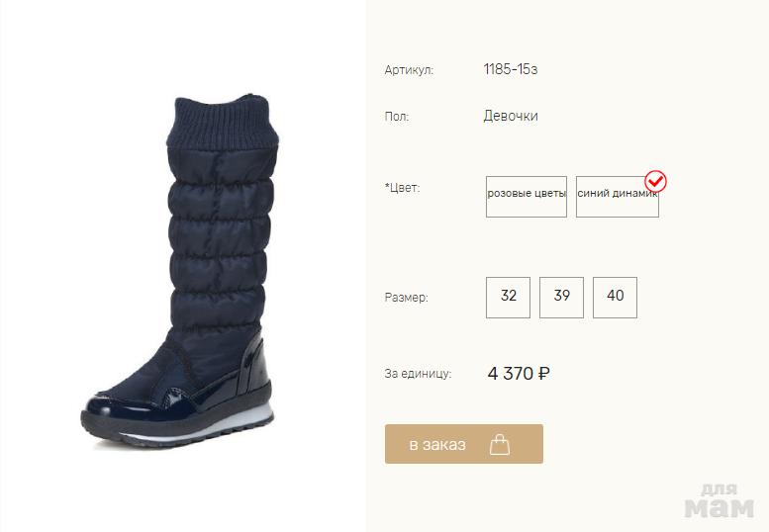Choose size 40
The height and width of the screenshot is (532, 769).
tap(615, 298)
